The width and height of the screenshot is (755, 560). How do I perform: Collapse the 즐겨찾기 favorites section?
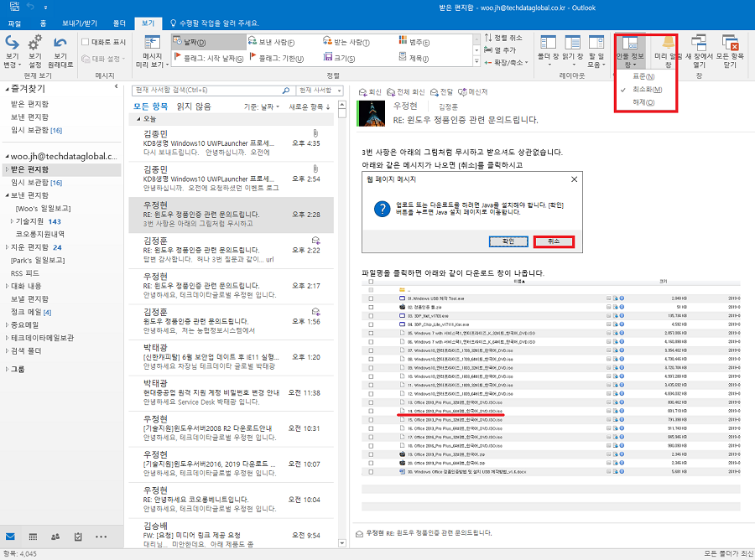pos(8,89)
